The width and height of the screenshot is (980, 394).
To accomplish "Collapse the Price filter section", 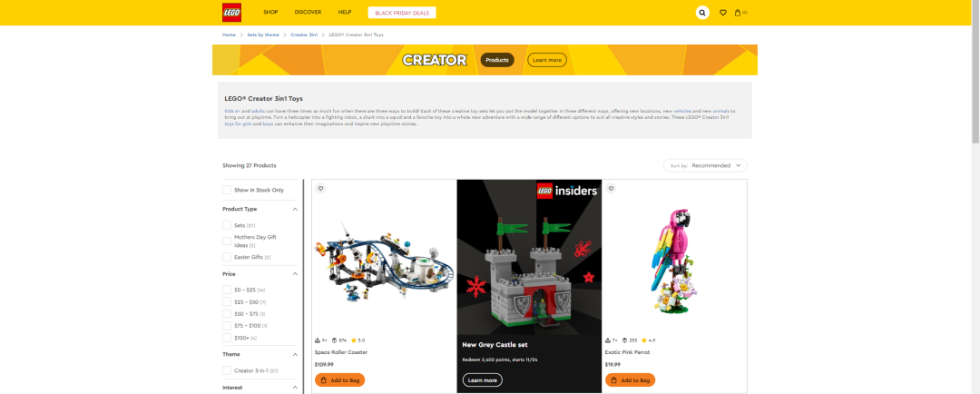I will coord(295,274).
